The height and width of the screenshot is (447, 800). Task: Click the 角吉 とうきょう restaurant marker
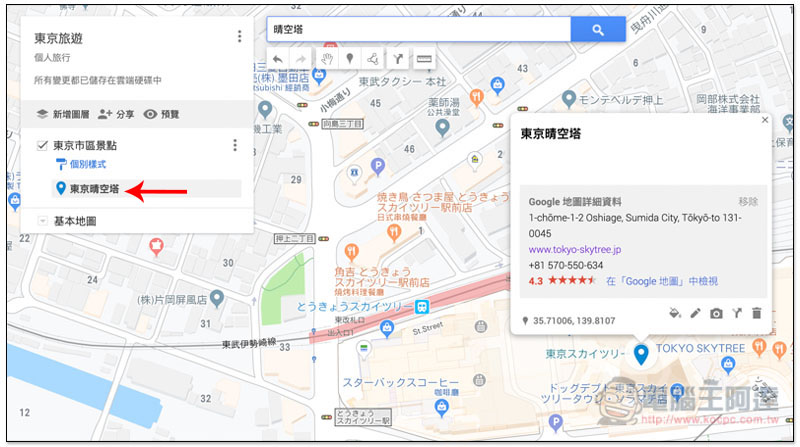tap(352, 251)
